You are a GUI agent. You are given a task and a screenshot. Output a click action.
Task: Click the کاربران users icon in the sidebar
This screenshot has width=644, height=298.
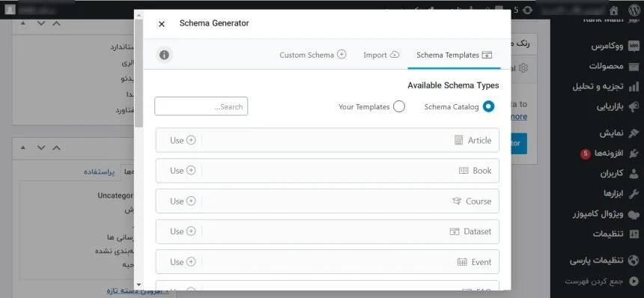coord(634,174)
